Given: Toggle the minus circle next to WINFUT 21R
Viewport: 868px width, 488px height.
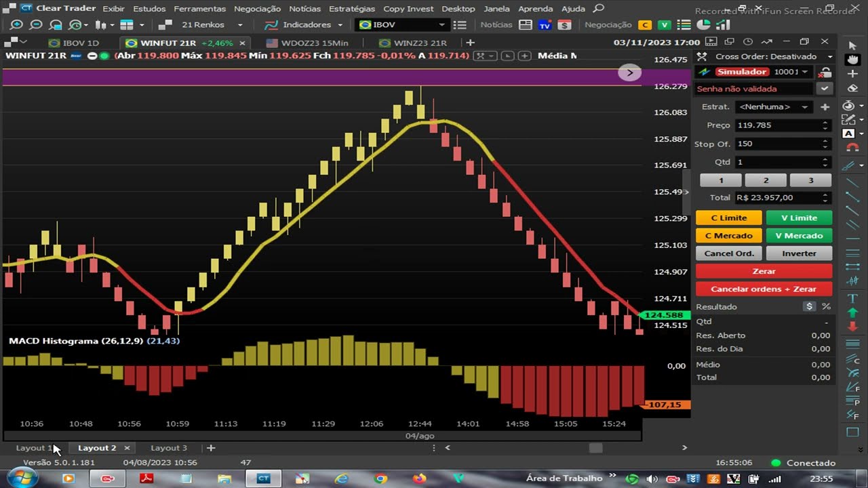Looking at the screenshot, I should [x=92, y=56].
